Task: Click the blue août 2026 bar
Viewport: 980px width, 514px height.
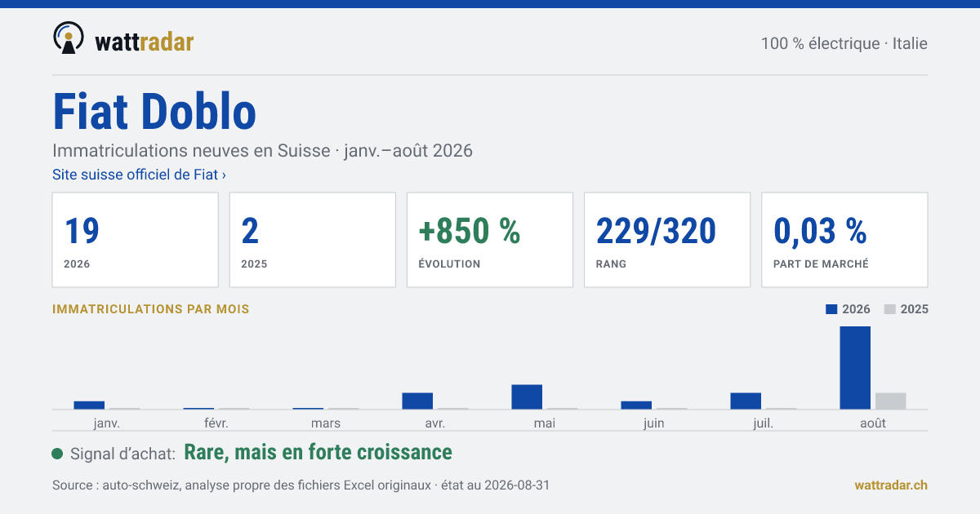Action: click(x=855, y=368)
